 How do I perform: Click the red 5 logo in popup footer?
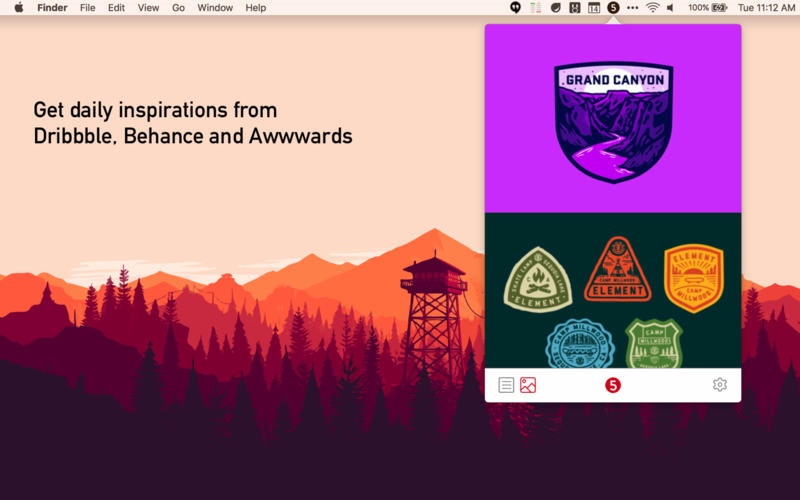point(613,385)
